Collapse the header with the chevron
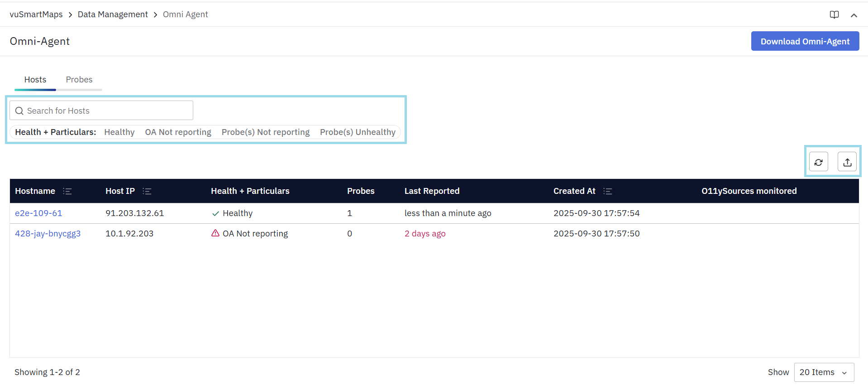 [854, 15]
